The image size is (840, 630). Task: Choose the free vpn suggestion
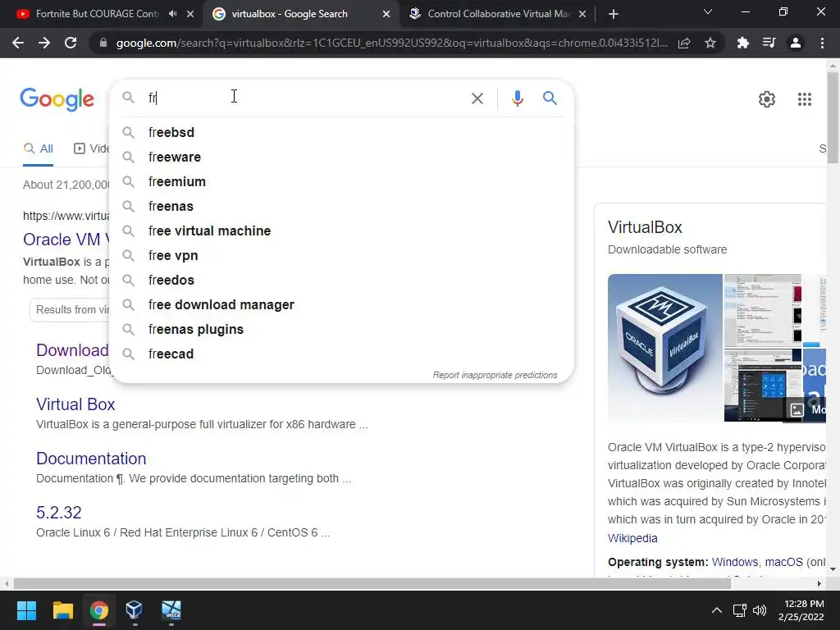pyautogui.click(x=341, y=256)
